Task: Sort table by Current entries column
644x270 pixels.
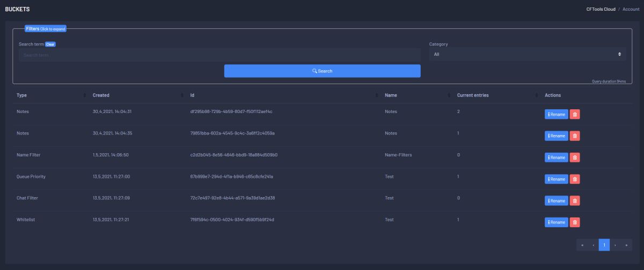Action: point(496,95)
